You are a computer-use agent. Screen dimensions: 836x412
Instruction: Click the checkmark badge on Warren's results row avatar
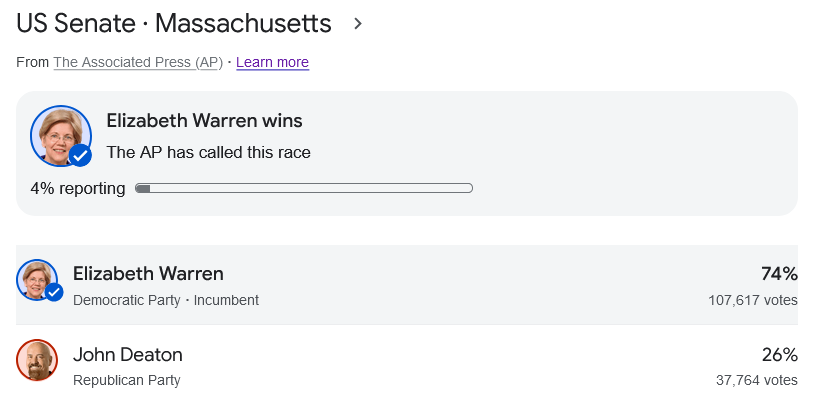[54, 292]
